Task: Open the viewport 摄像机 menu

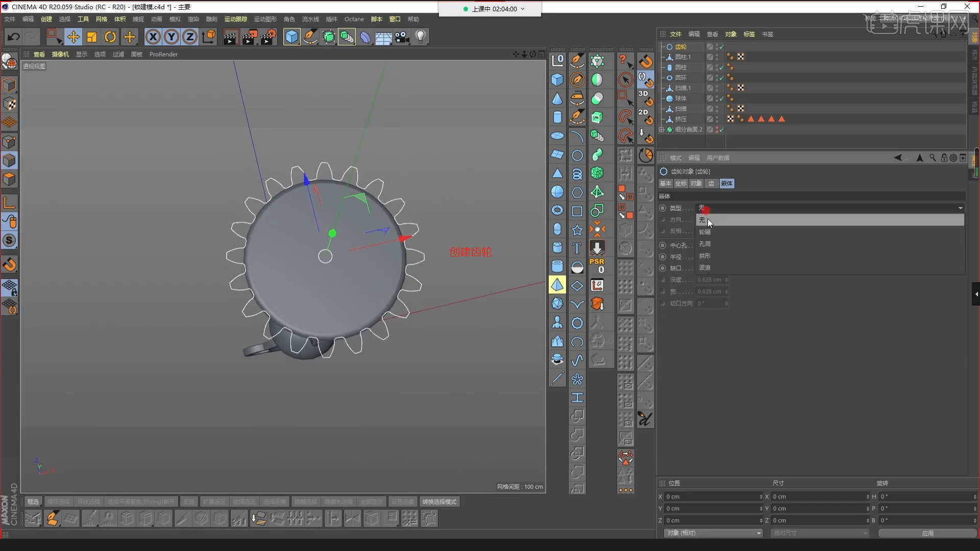Action: [60, 54]
